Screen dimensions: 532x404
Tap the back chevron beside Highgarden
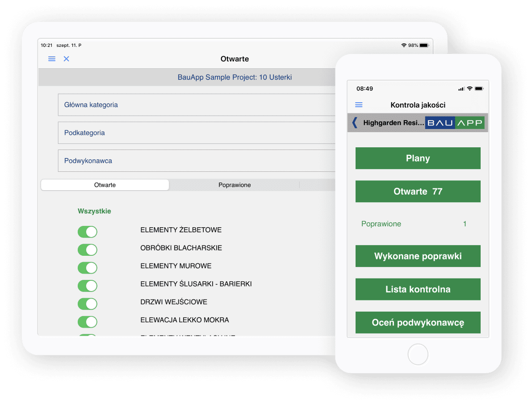[x=355, y=122]
